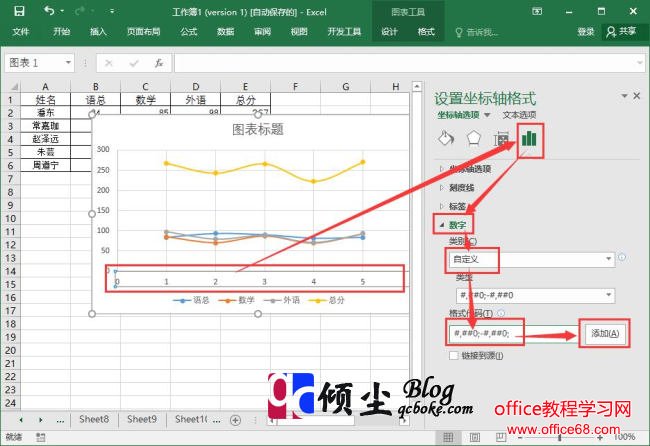Switch to the 页面布局 ribbon tab
The width and height of the screenshot is (650, 446).
pyautogui.click(x=143, y=32)
